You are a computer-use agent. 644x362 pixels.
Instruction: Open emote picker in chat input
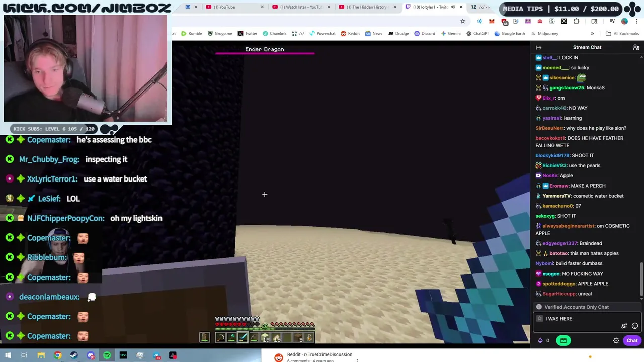pyautogui.click(x=635, y=326)
